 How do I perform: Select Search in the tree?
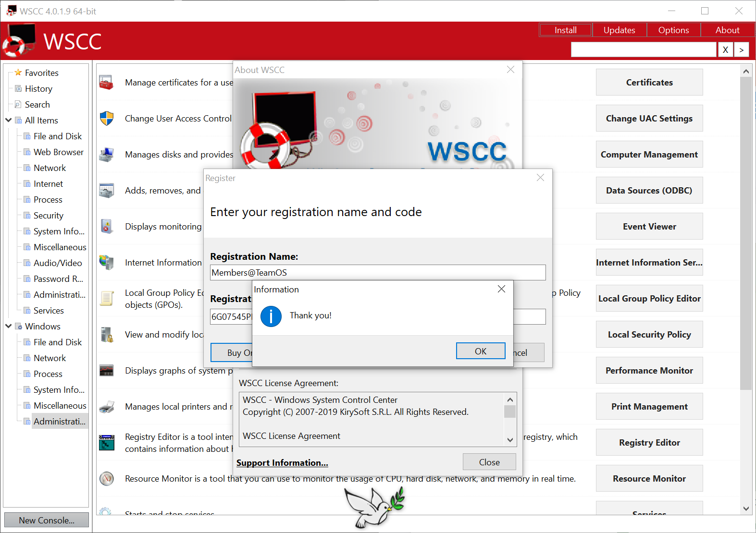point(37,105)
